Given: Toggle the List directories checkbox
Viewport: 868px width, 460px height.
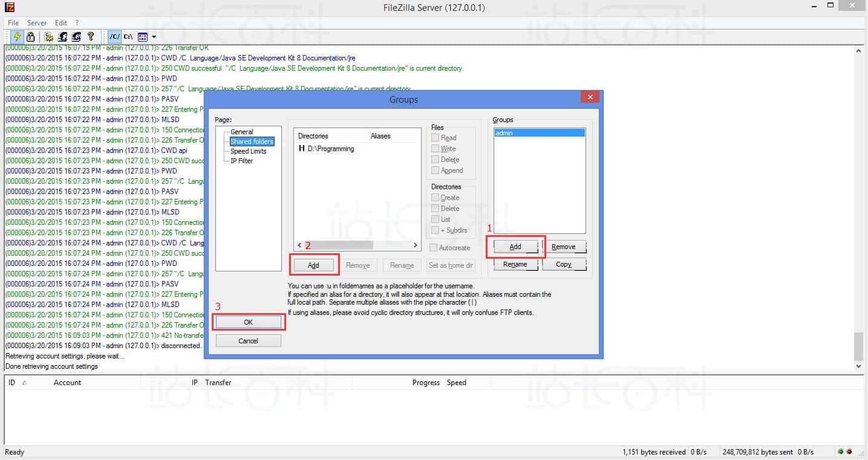Looking at the screenshot, I should point(435,219).
